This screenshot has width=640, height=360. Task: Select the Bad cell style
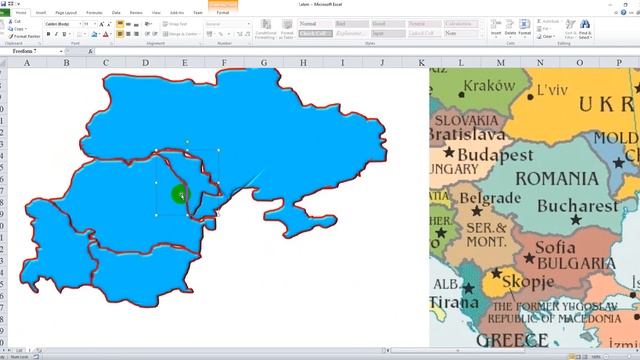pos(351,24)
